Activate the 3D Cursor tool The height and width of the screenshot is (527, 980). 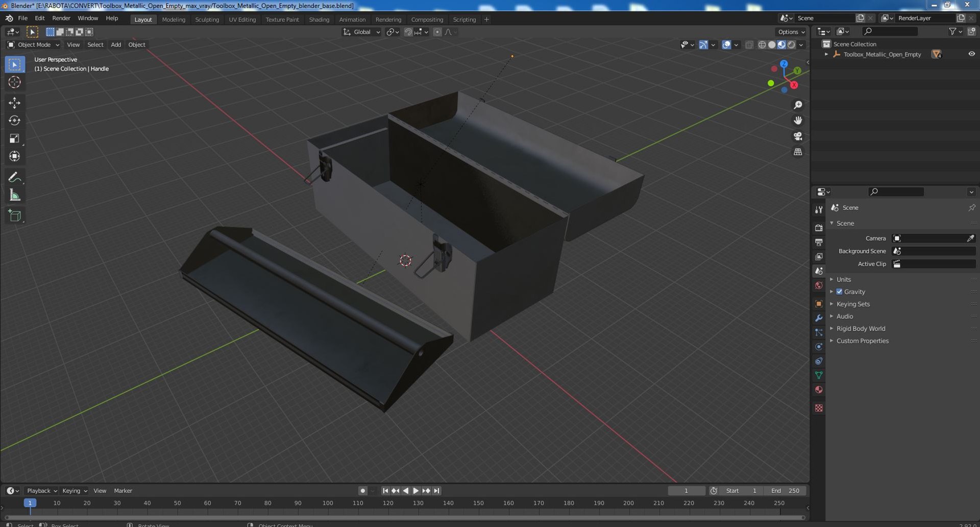(15, 82)
